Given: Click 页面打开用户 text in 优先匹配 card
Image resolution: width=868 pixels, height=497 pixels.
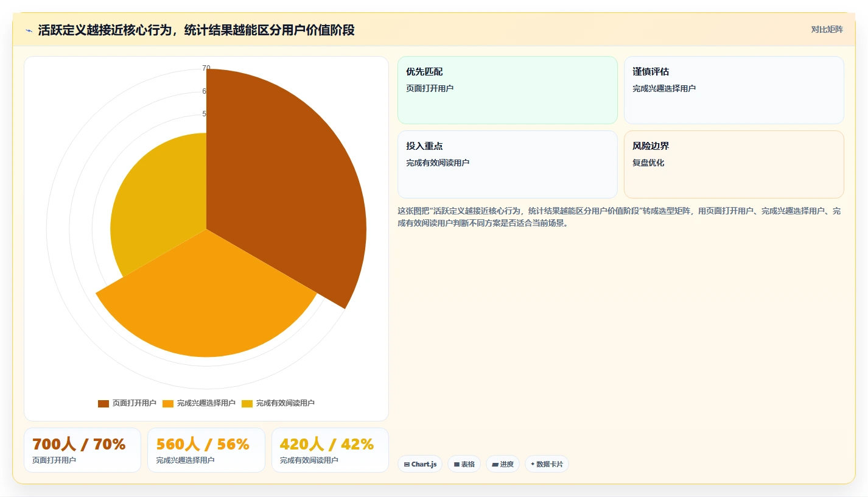Looking at the screenshot, I should pos(430,88).
